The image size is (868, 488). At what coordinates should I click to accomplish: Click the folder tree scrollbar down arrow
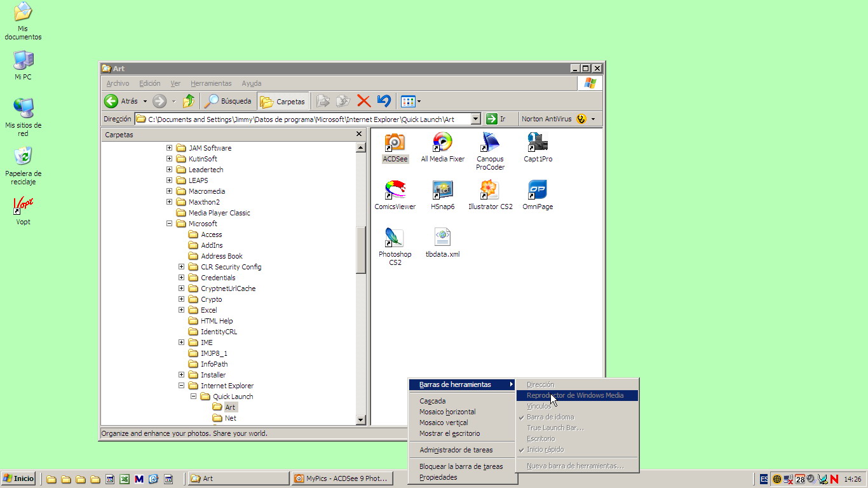point(361,420)
